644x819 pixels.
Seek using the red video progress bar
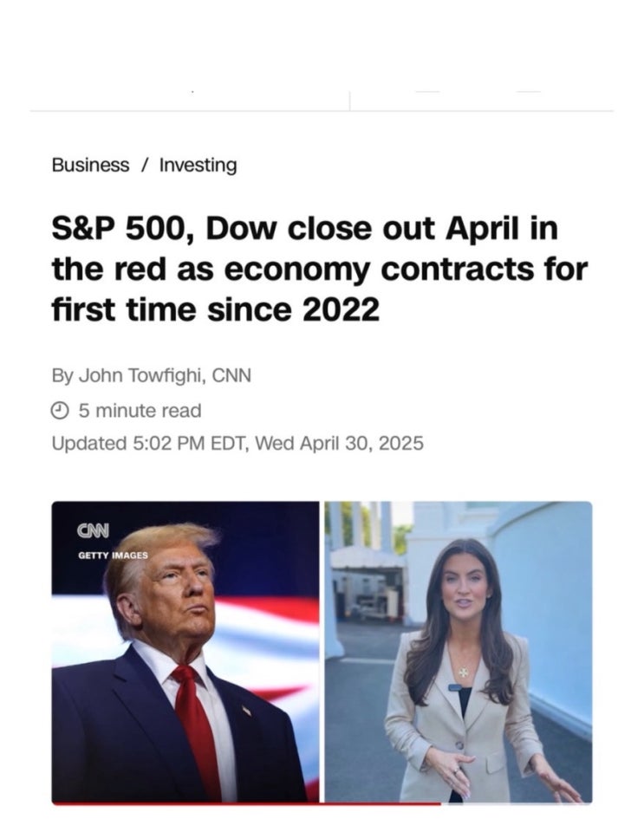click(246, 803)
